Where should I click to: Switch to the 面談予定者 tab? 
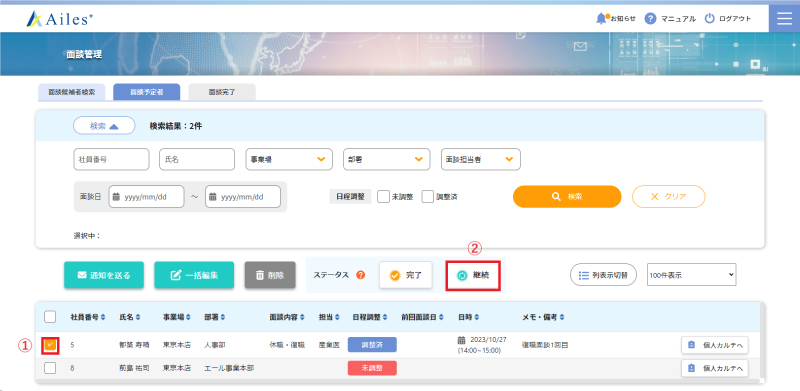tap(147, 92)
